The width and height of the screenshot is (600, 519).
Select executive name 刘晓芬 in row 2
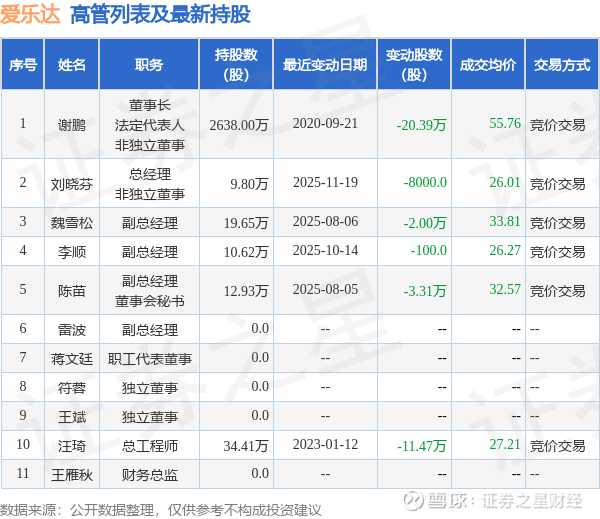point(72,184)
